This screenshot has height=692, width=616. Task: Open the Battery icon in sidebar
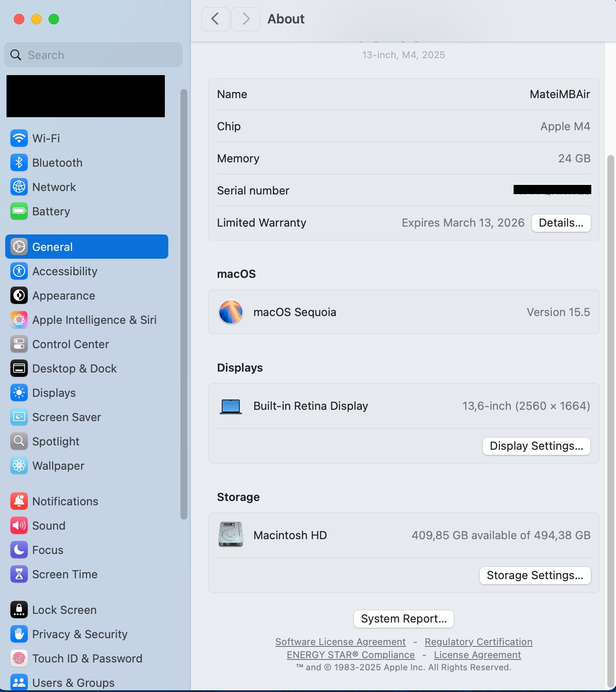(x=19, y=211)
